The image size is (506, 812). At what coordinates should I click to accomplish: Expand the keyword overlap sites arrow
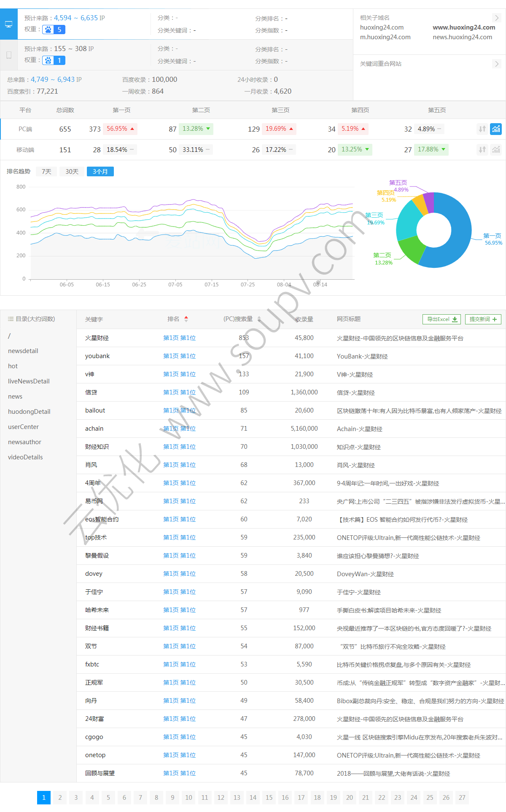496,64
